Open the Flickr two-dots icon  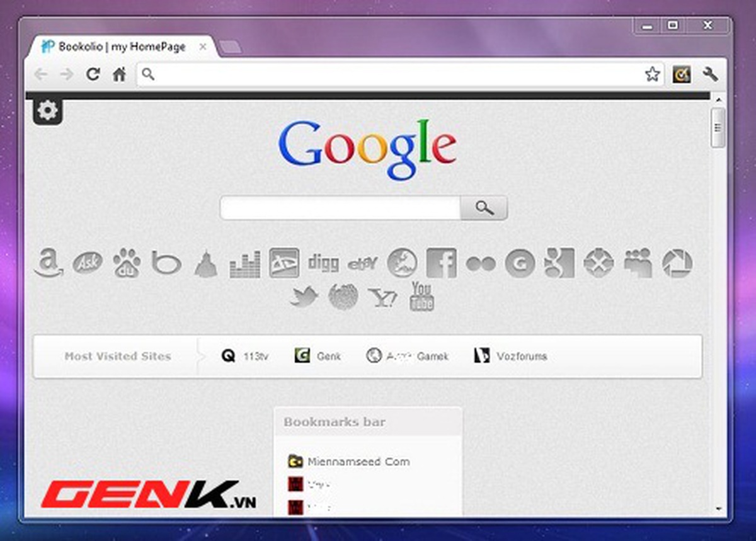[x=481, y=264]
